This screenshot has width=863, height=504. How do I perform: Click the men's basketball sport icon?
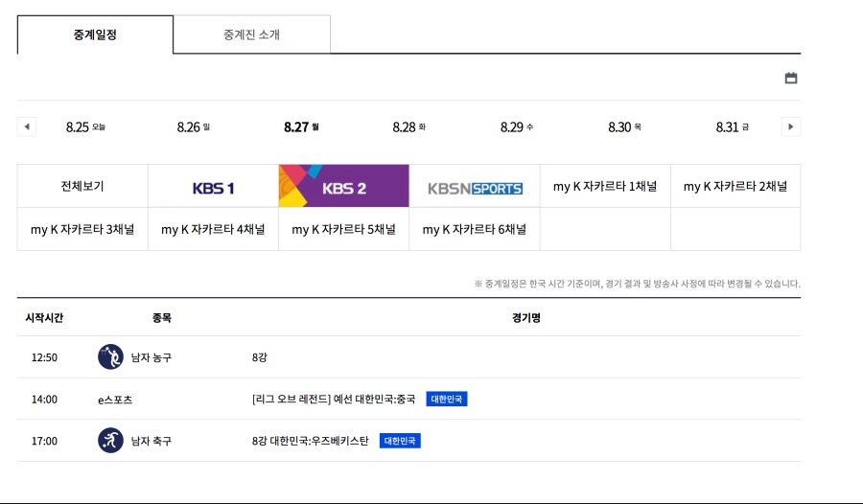pos(110,357)
